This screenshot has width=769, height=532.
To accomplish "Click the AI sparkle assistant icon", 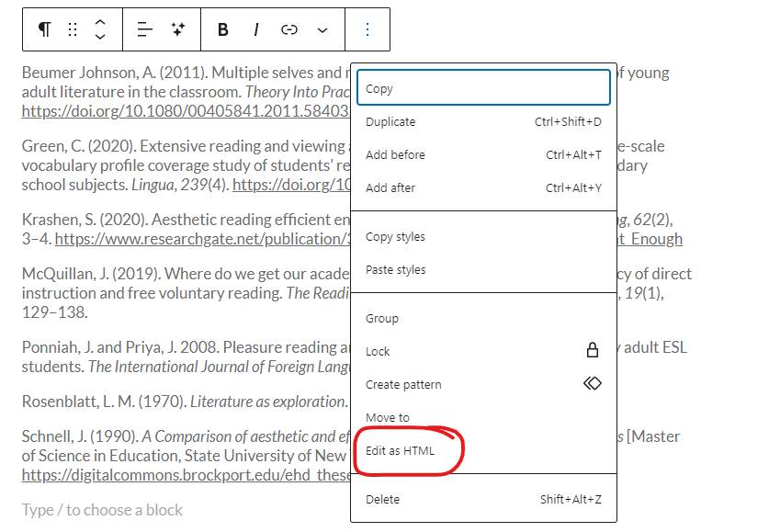I will (178, 29).
